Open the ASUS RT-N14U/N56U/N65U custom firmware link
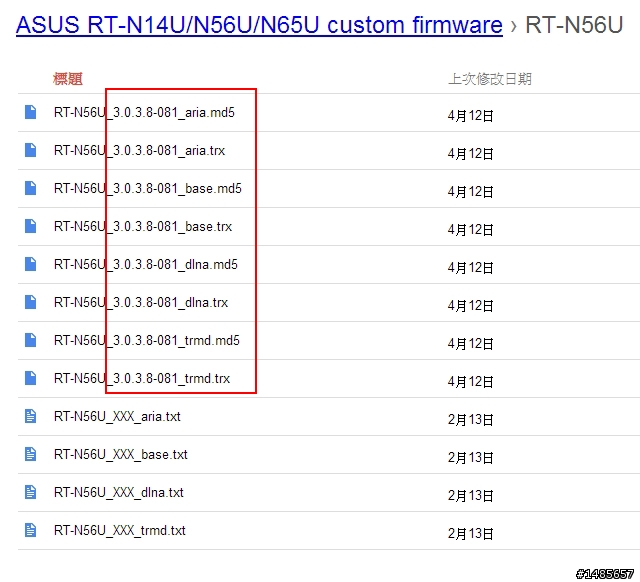The height and width of the screenshot is (582, 640). (259, 25)
